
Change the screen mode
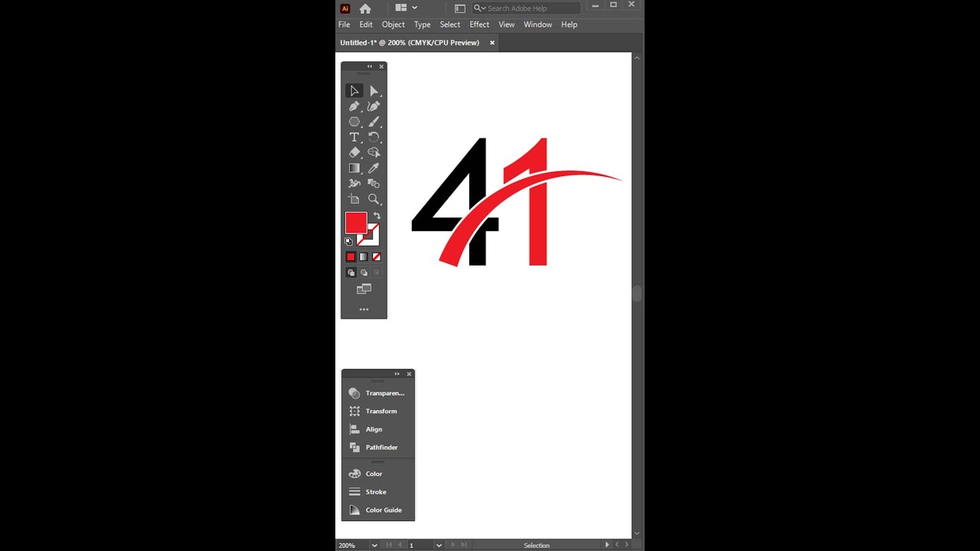pyautogui.click(x=364, y=289)
